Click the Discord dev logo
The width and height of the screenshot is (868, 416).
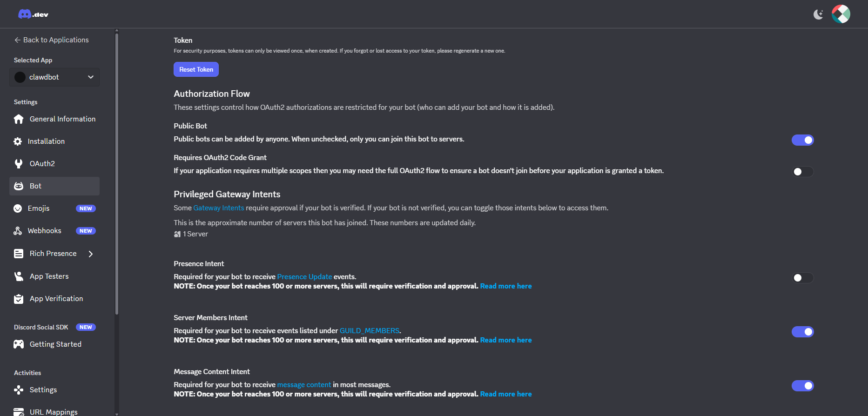(x=33, y=14)
